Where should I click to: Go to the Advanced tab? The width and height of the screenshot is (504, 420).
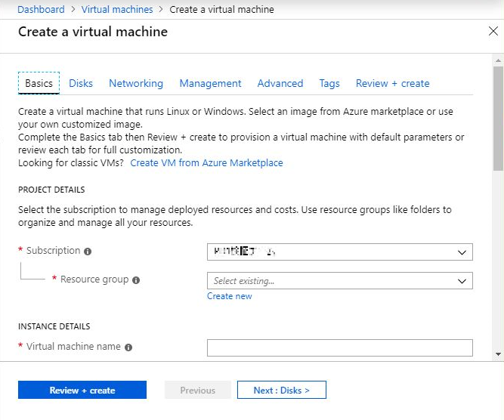coord(280,84)
